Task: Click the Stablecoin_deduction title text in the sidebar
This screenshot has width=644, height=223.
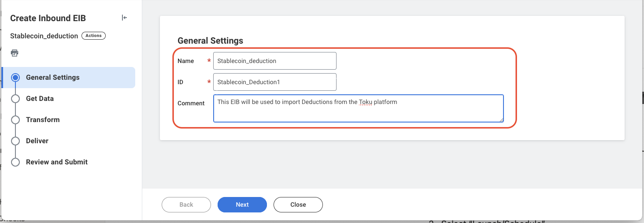Action: 44,36
